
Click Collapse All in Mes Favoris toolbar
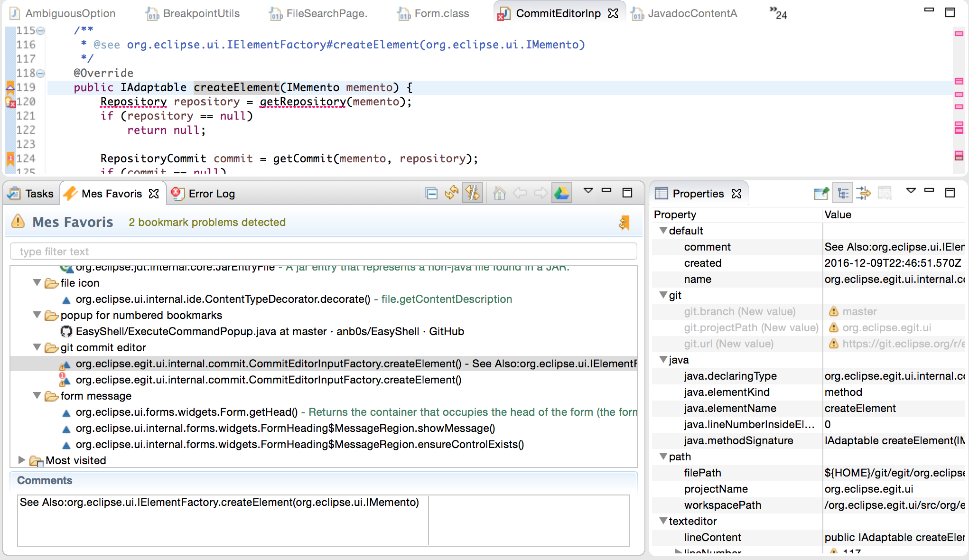pyautogui.click(x=431, y=193)
